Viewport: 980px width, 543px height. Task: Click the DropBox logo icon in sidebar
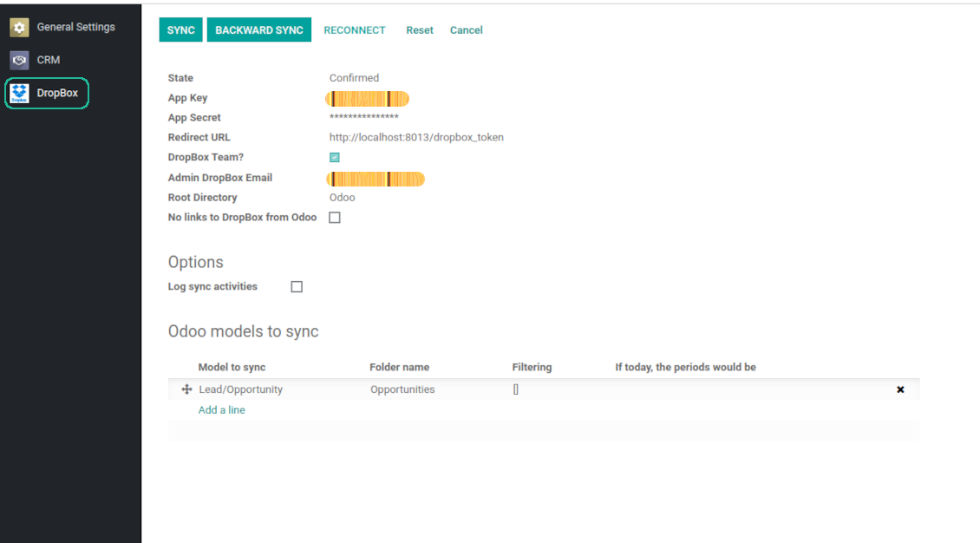[x=19, y=93]
